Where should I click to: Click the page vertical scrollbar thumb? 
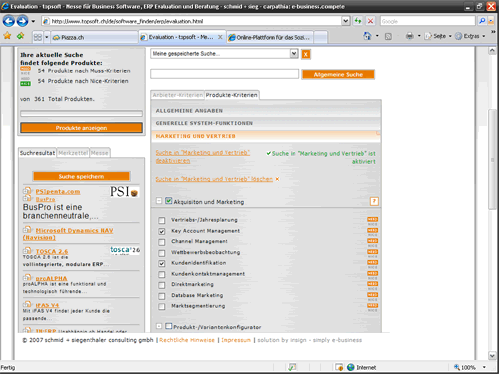click(x=492, y=159)
